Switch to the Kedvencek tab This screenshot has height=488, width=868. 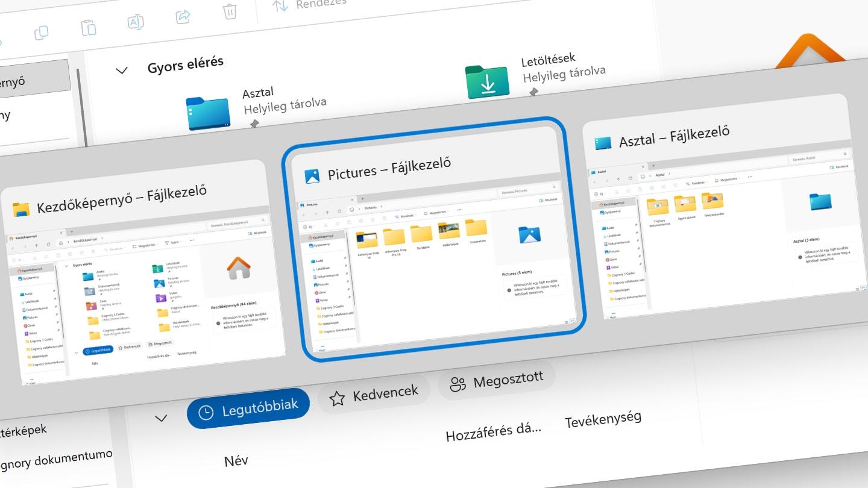coord(373,395)
